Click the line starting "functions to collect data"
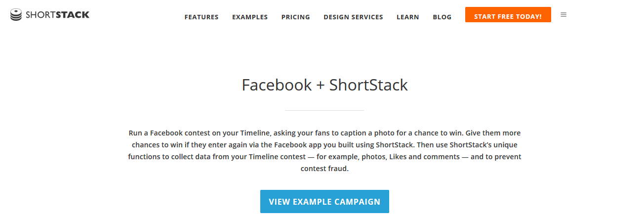The image size is (644, 222). pos(324,157)
